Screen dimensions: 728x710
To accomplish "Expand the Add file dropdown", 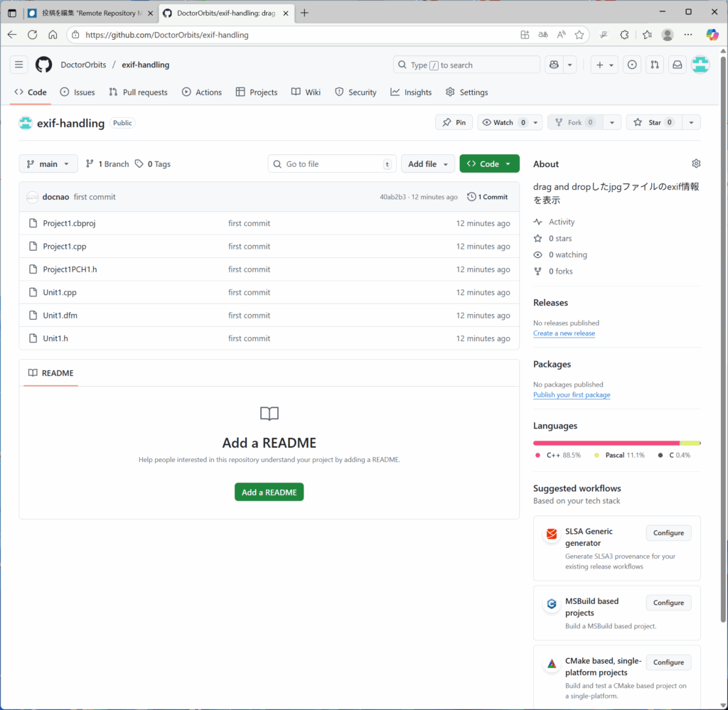I will point(427,163).
